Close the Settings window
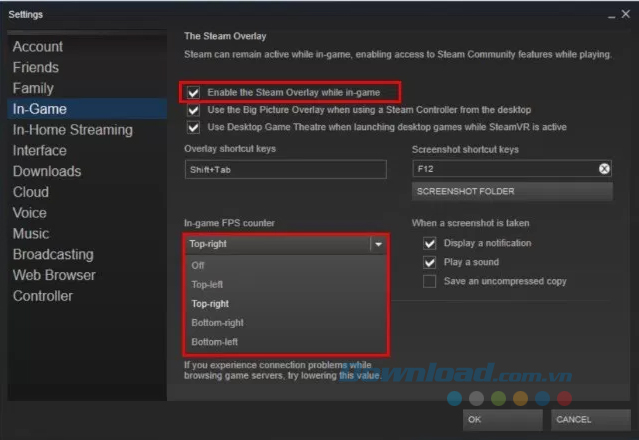The image size is (639, 440). click(x=626, y=14)
